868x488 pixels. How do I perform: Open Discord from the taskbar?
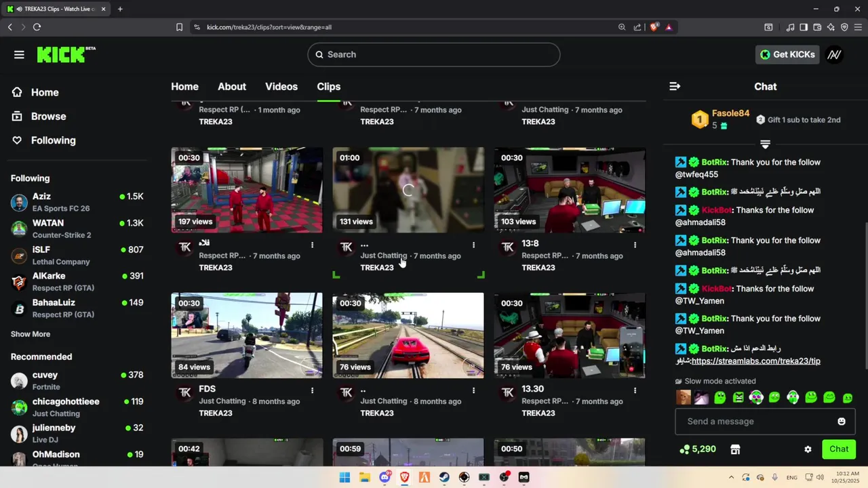385,477
